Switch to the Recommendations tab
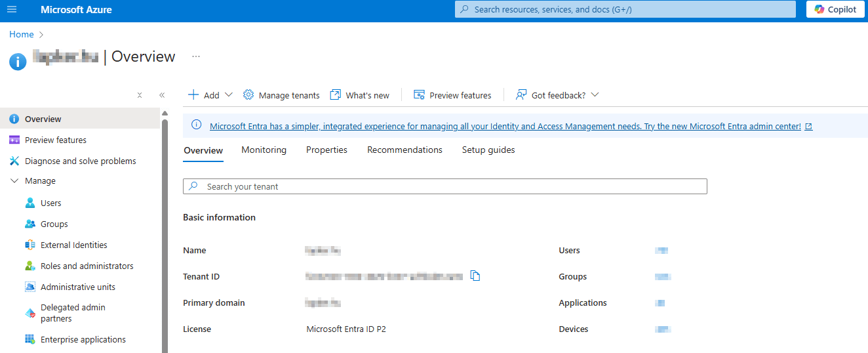The height and width of the screenshot is (353, 868). point(404,150)
